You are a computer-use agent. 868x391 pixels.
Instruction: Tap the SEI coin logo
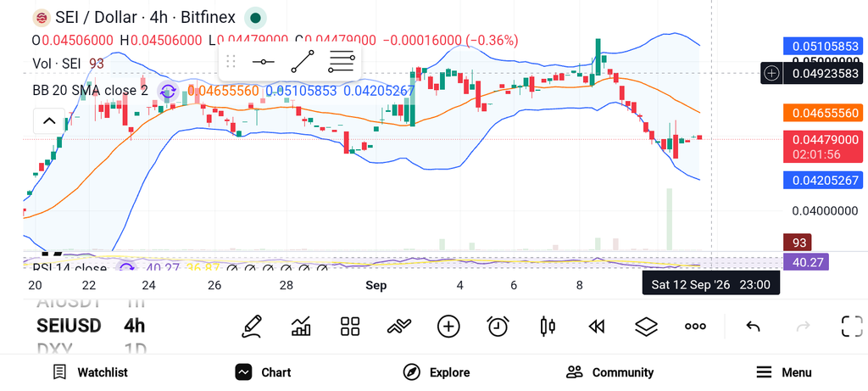41,18
